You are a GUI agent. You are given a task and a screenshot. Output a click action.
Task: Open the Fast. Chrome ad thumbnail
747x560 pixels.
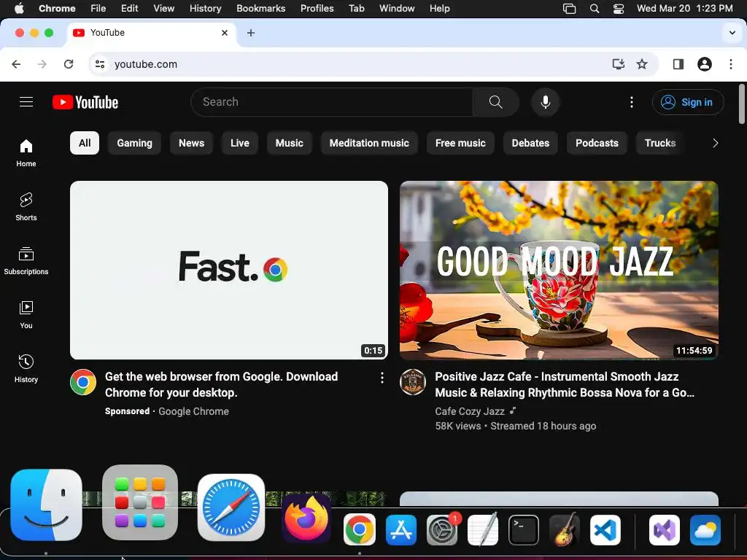(228, 270)
